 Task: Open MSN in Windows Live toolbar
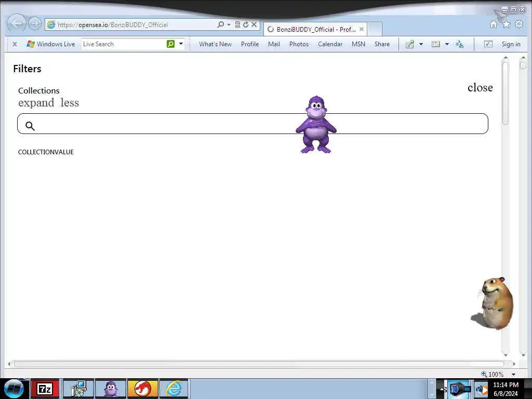[x=358, y=44]
